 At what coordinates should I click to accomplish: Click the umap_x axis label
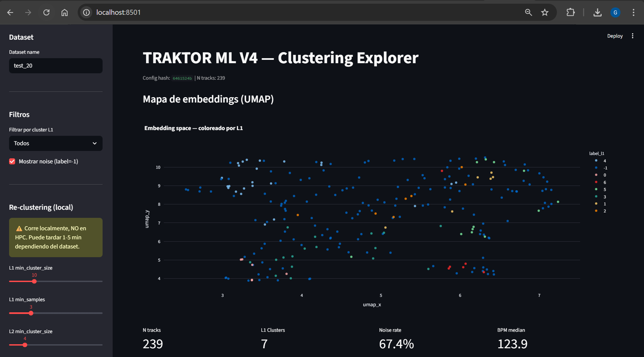[x=372, y=305]
